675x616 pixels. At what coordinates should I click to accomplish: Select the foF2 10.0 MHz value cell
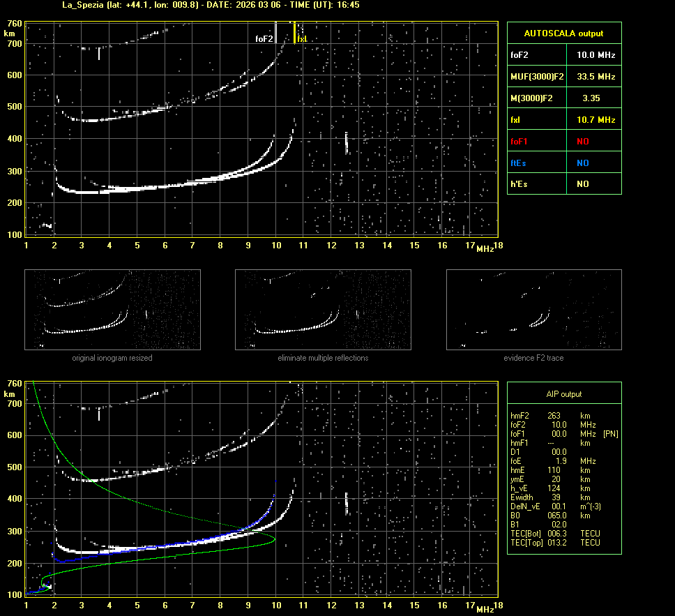[596, 54]
